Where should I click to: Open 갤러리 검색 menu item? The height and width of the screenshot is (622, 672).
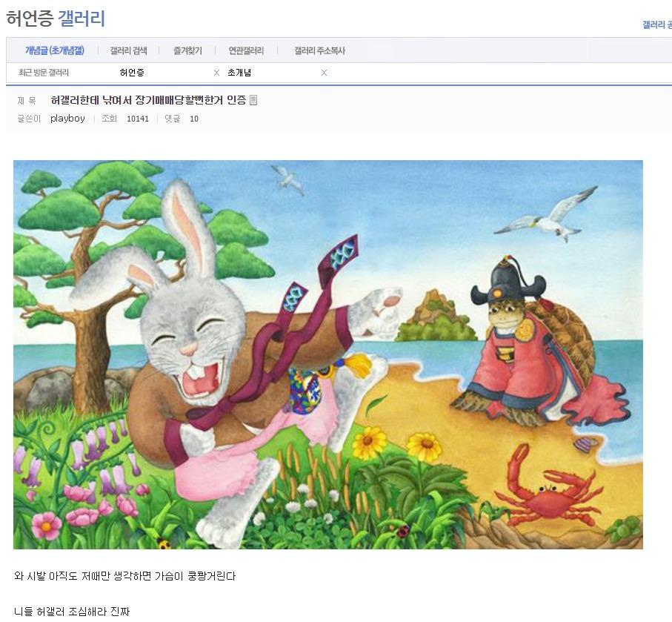click(129, 50)
